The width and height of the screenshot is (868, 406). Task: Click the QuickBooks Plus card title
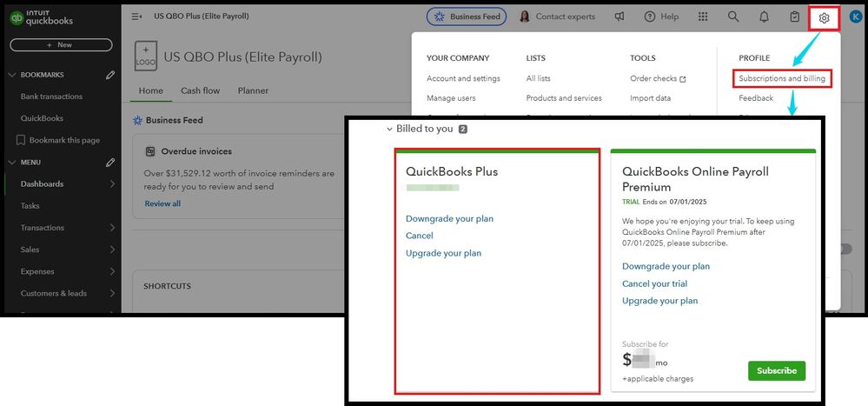point(452,172)
